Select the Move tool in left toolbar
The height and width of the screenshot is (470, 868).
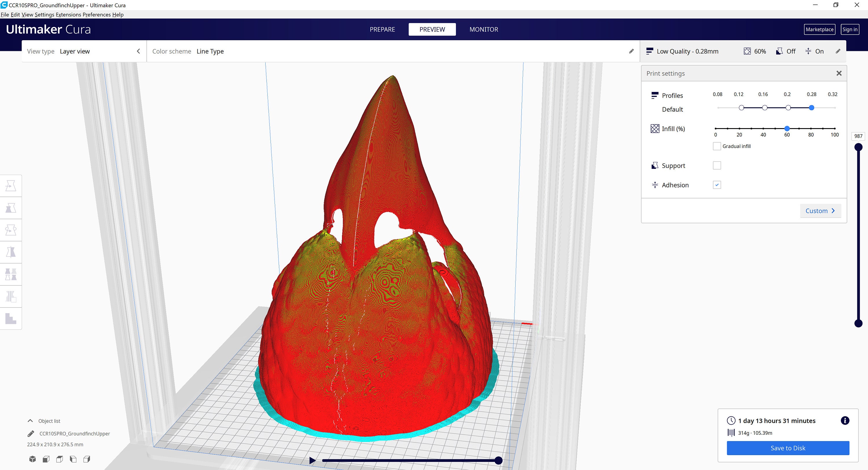tap(11, 186)
